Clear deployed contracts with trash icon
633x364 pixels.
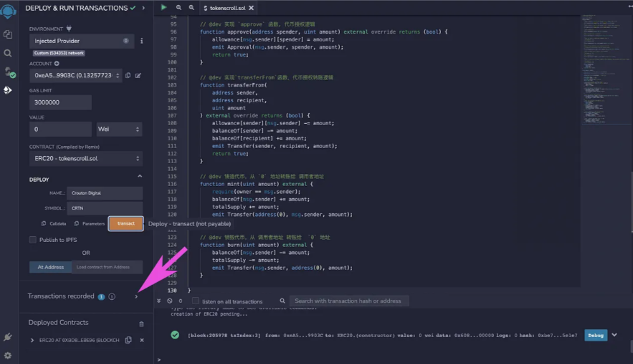141,324
